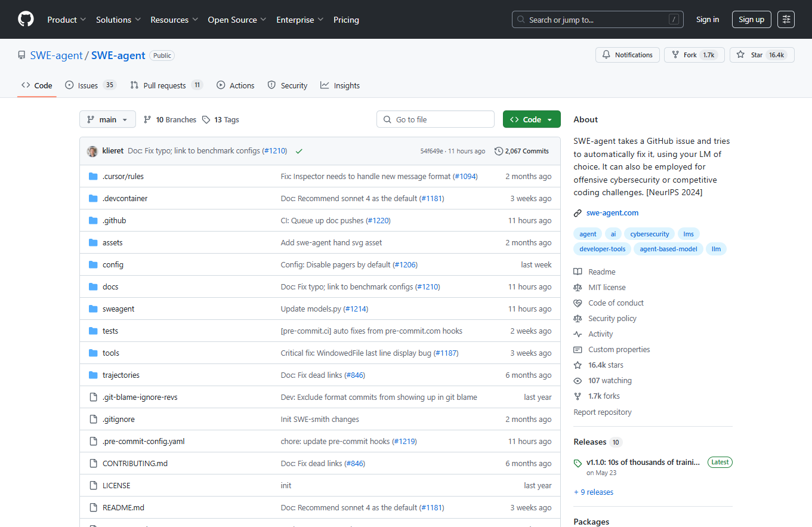Switch to the Actions tab
Viewport: 812px width, 527px height.
(x=236, y=85)
